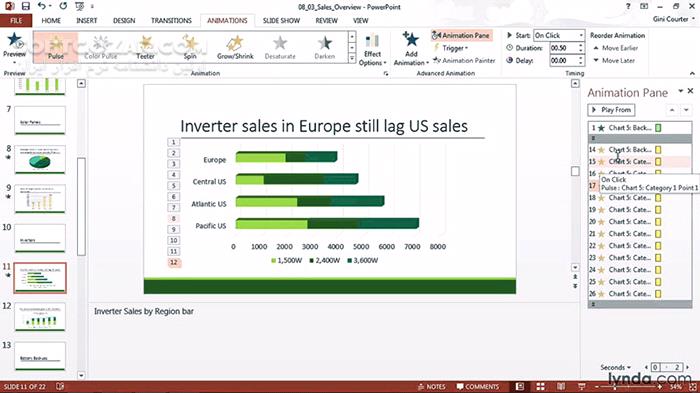700x393 pixels.
Task: Click the Help question mark icon
Action: coord(628,6)
